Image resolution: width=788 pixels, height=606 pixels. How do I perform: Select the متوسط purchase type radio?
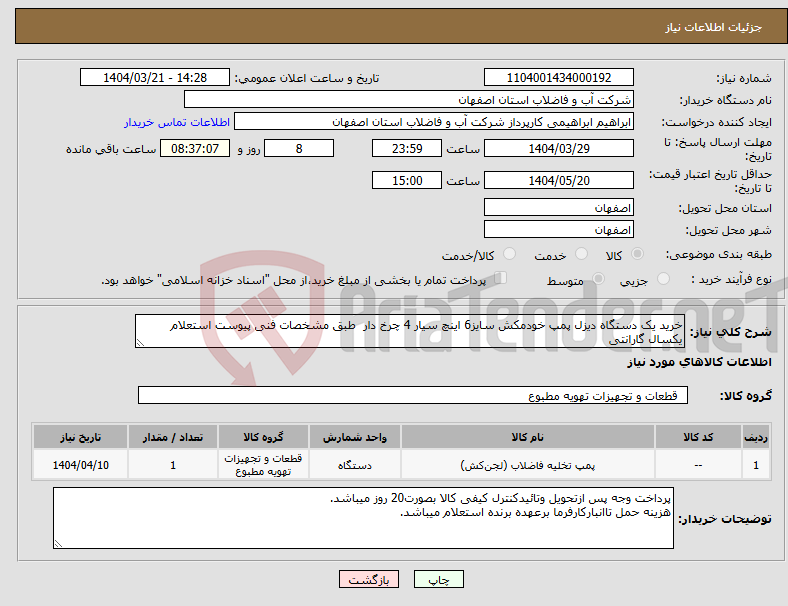598,279
